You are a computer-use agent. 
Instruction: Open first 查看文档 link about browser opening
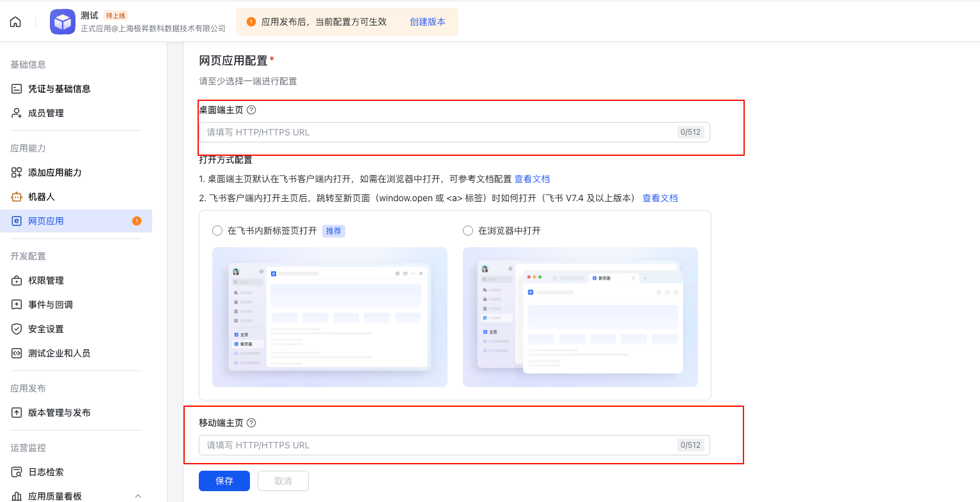[x=532, y=179]
